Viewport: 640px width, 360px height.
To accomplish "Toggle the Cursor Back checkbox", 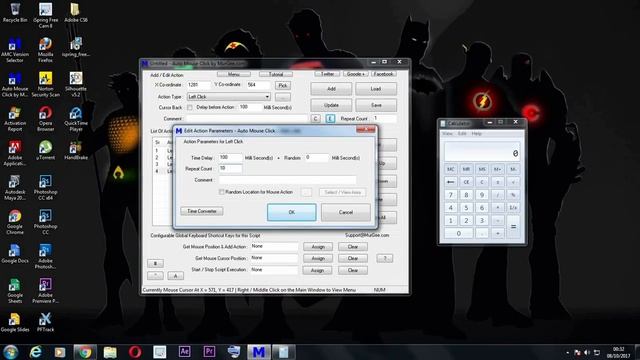I will pos(190,107).
